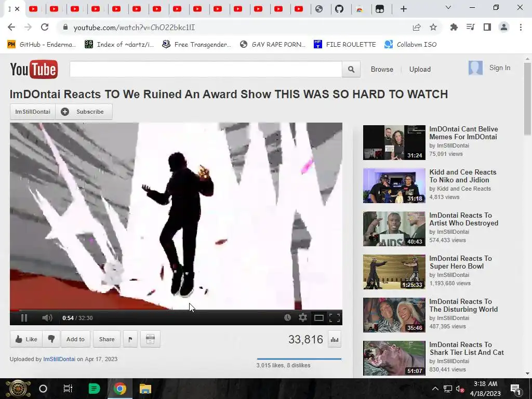This screenshot has width=532, height=399.
Task: Focus the YouTube search box
Action: (x=206, y=69)
